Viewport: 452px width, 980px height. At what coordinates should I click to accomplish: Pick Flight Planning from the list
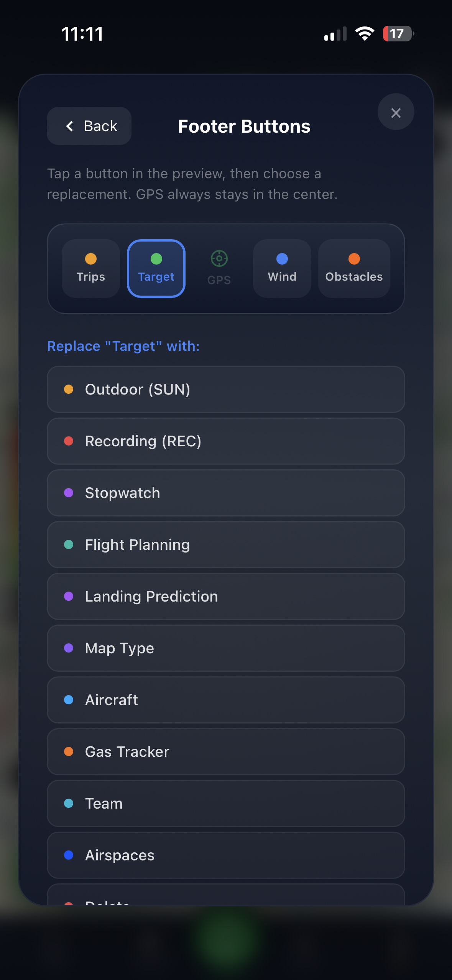(226, 544)
